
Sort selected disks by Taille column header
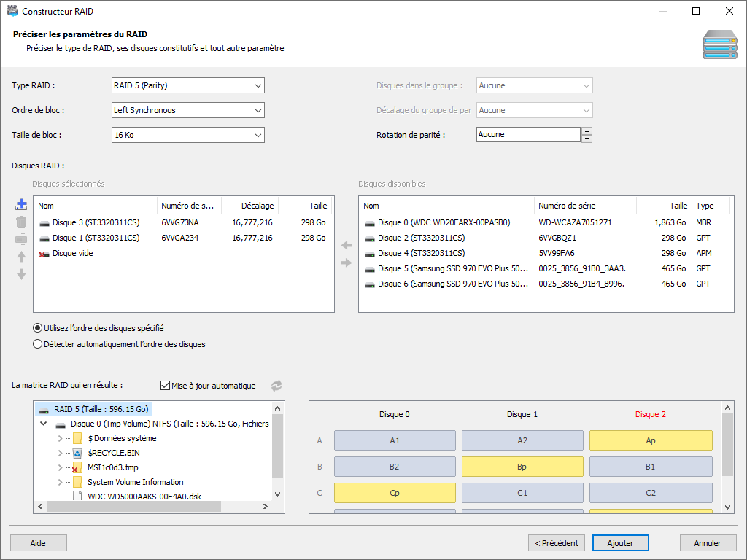pyautogui.click(x=306, y=206)
